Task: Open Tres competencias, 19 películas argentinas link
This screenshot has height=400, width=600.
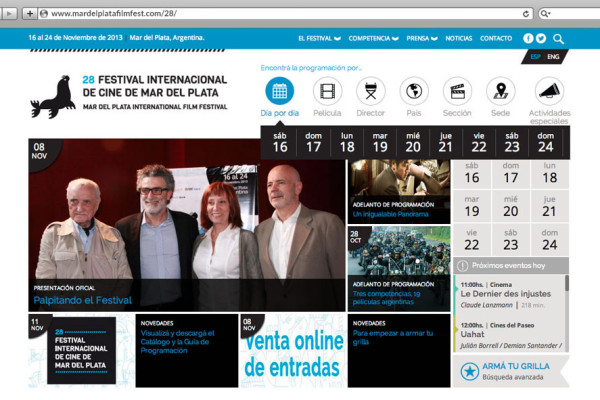Action: coord(386,298)
